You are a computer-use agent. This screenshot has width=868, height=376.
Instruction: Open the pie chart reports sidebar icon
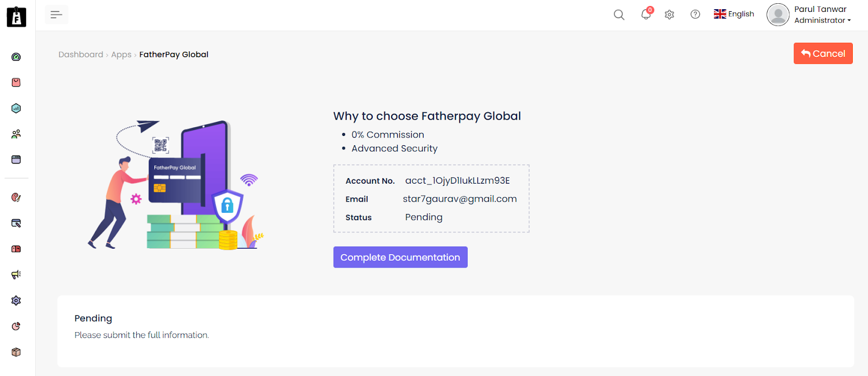(16, 326)
